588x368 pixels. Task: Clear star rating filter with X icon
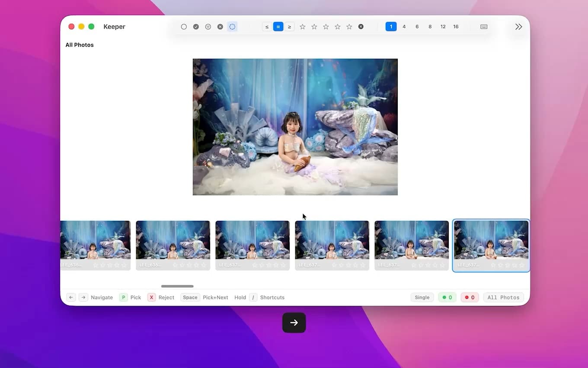(361, 26)
